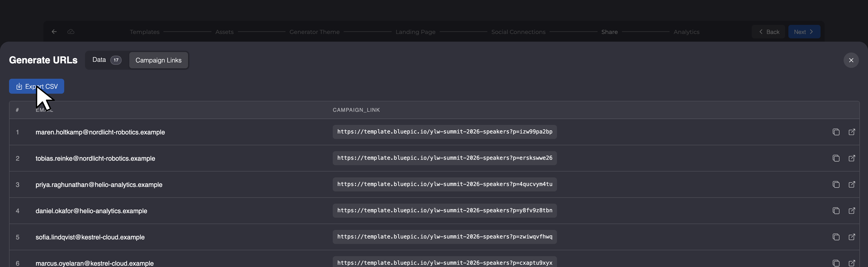Open sofia.lindqvist campaign link externally
The height and width of the screenshot is (267, 868).
point(852,237)
